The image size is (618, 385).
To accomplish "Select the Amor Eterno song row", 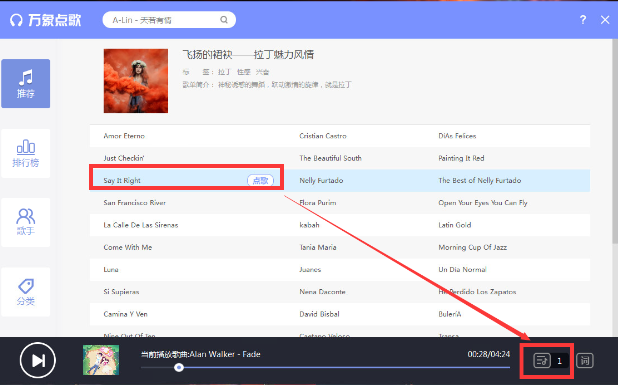I will tap(340, 136).
